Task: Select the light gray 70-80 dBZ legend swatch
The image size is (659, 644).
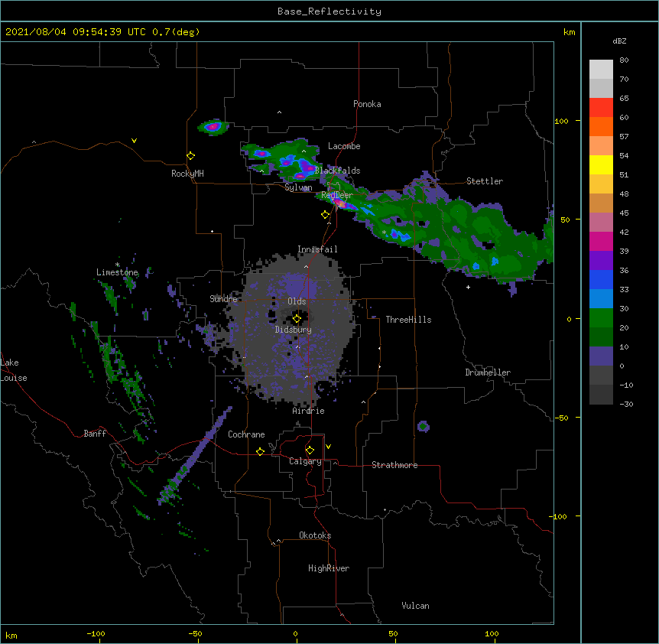Action: [x=601, y=70]
